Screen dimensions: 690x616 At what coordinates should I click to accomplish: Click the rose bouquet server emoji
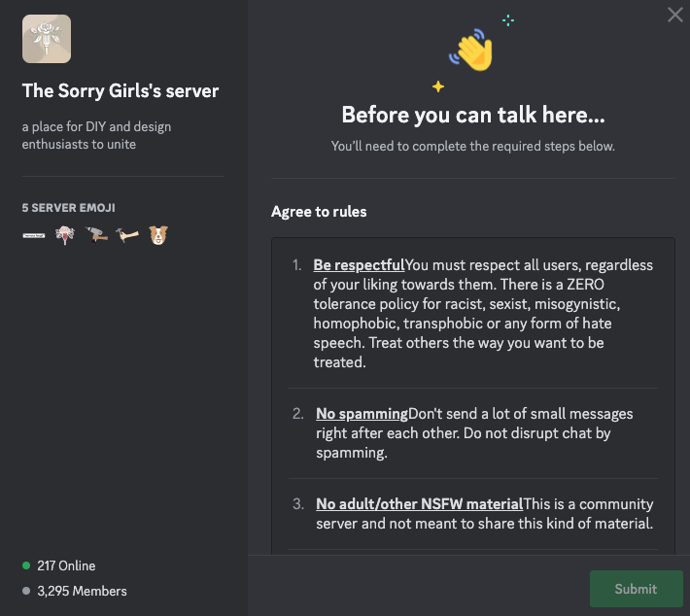tap(65, 235)
